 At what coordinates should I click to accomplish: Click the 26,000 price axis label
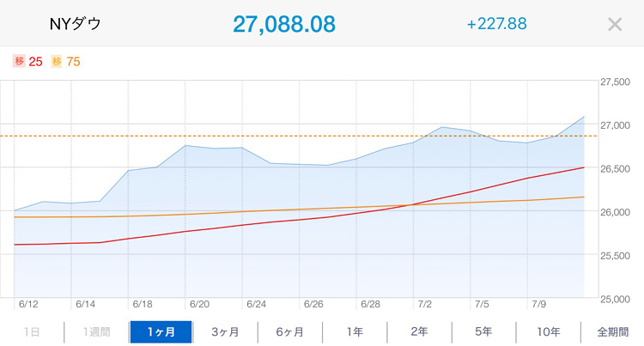point(615,212)
